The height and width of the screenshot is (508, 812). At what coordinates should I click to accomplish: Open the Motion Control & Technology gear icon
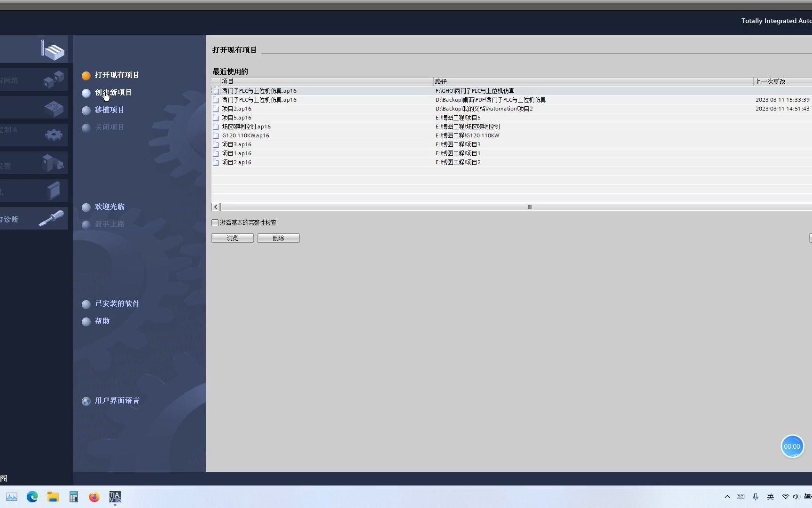(54, 135)
